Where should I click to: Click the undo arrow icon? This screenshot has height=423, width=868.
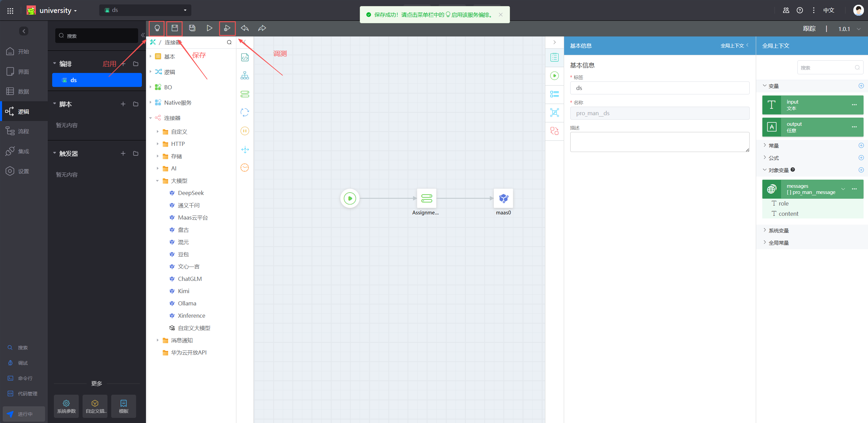coord(245,28)
